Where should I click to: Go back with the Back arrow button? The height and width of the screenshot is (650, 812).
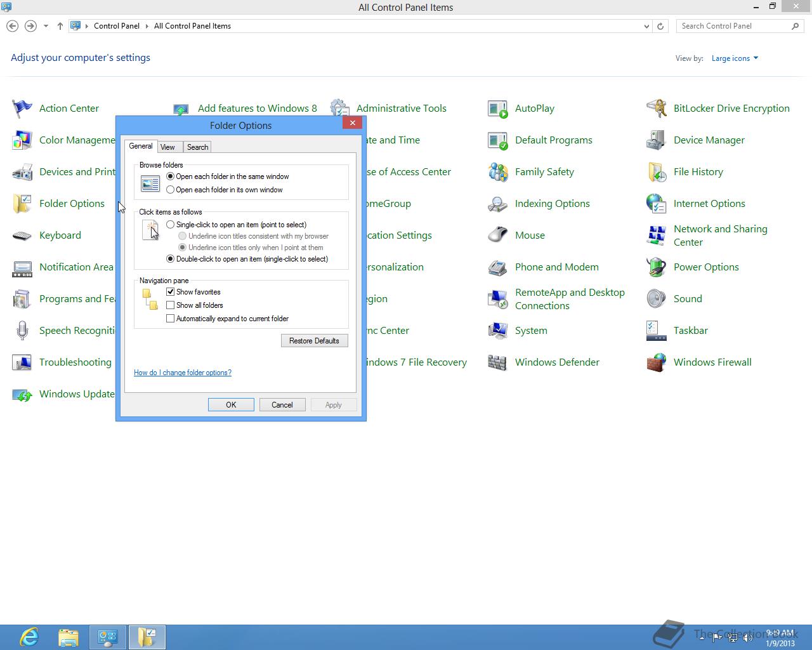pos(12,26)
